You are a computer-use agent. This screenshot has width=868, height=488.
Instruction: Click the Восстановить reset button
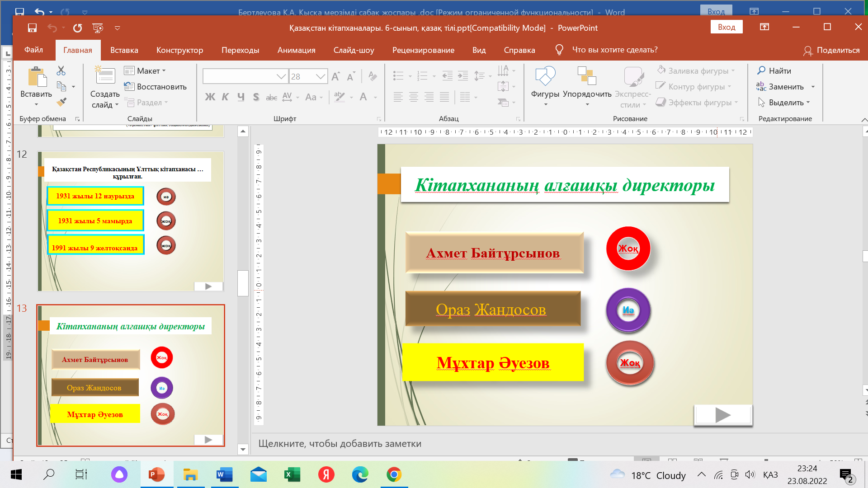[x=156, y=87]
